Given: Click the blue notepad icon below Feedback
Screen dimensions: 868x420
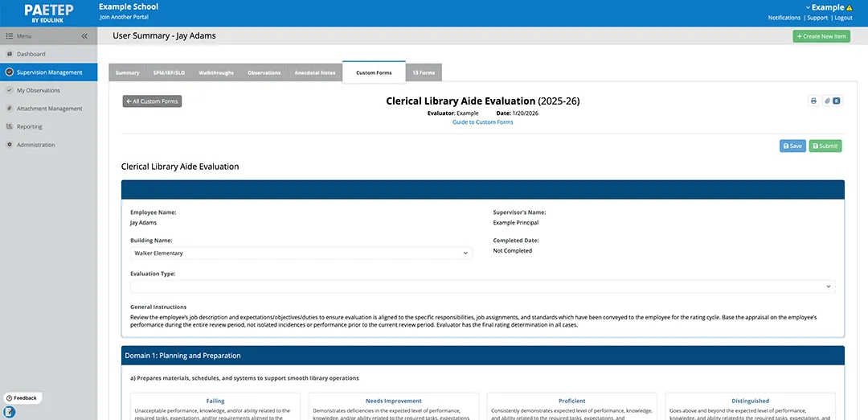Looking at the screenshot, I should (x=9, y=412).
